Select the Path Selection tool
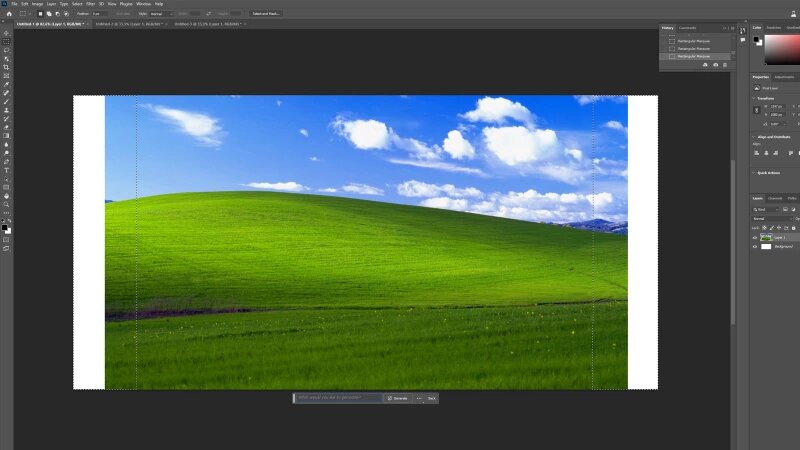 [x=6, y=179]
